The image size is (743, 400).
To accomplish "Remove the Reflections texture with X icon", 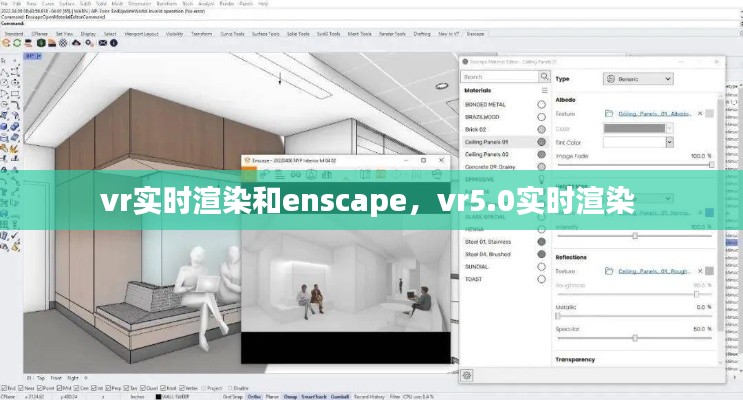I will point(699,270).
